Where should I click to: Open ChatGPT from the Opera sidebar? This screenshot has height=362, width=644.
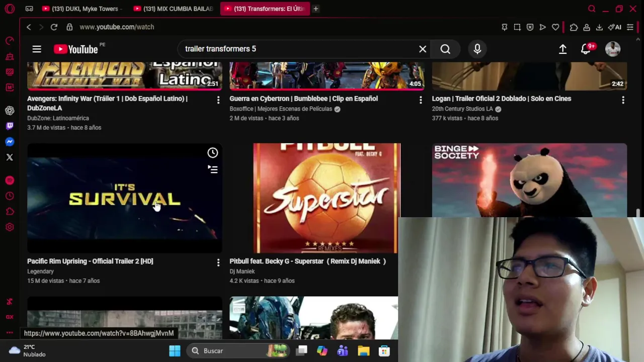(10, 110)
